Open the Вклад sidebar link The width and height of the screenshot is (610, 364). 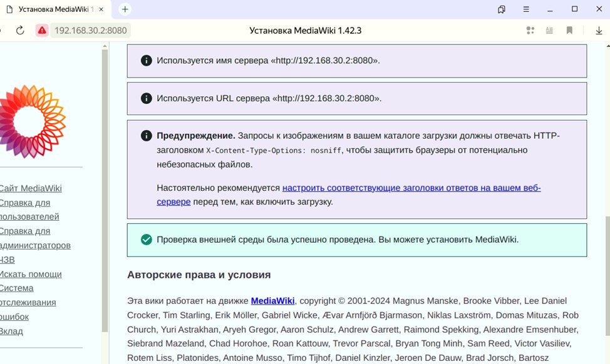(x=11, y=331)
